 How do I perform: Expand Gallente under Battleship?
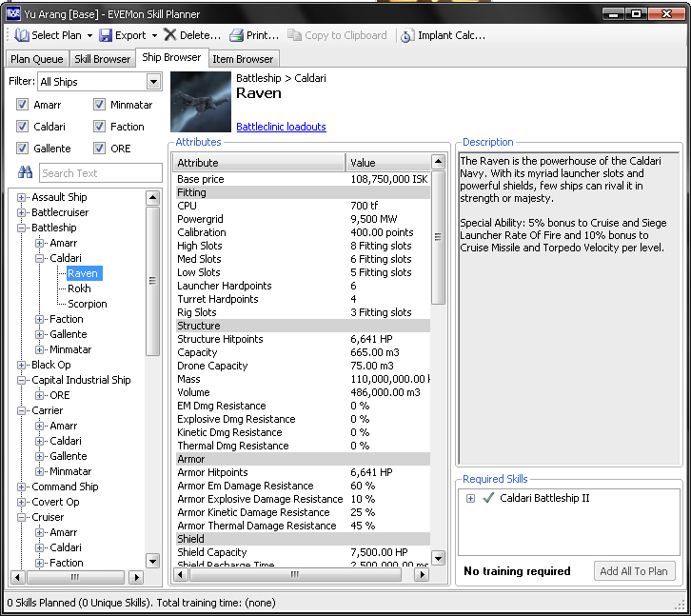(39, 335)
